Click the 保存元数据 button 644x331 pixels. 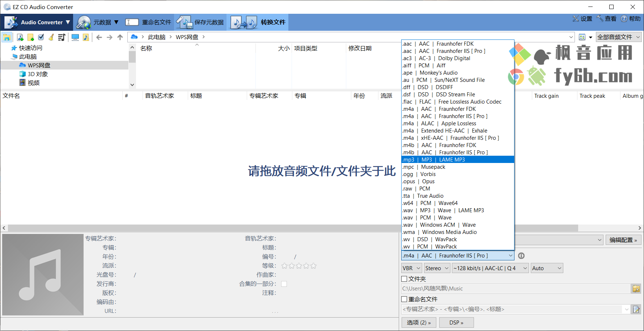pyautogui.click(x=200, y=22)
